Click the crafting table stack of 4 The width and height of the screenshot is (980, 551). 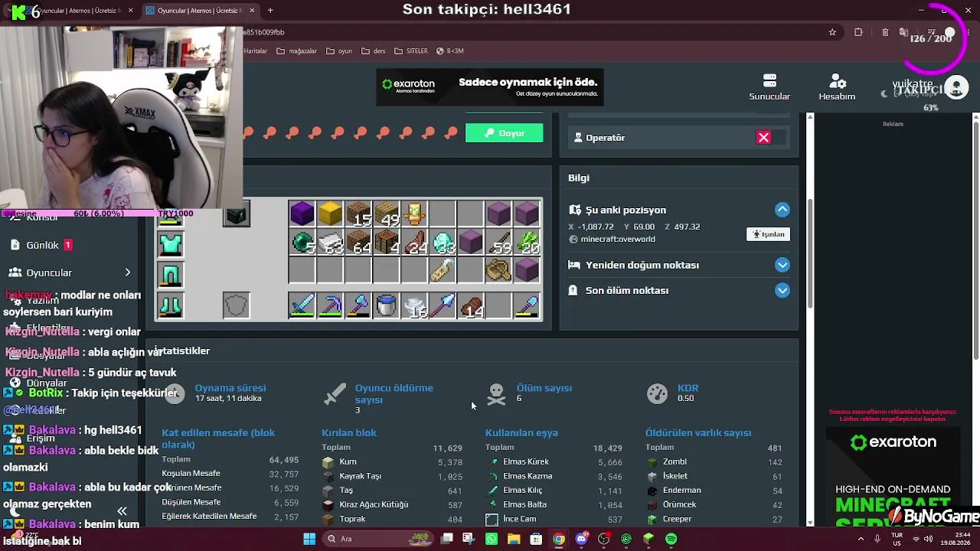tap(387, 243)
